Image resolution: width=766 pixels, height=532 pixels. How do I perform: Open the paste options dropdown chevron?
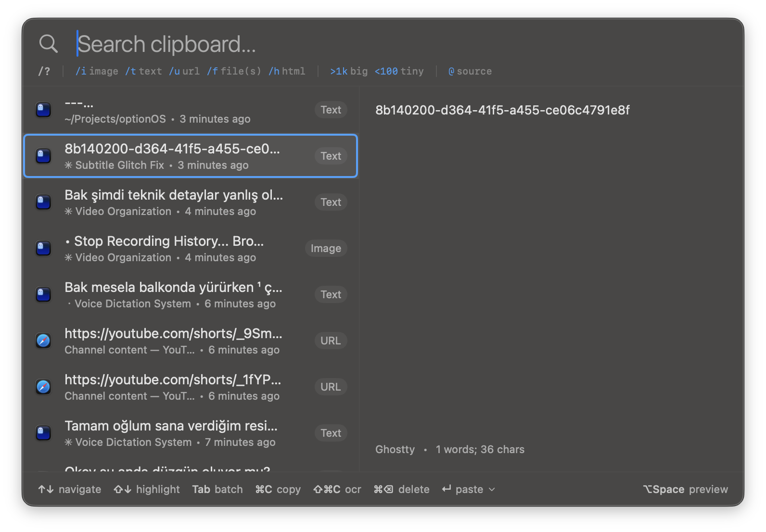pos(492,489)
